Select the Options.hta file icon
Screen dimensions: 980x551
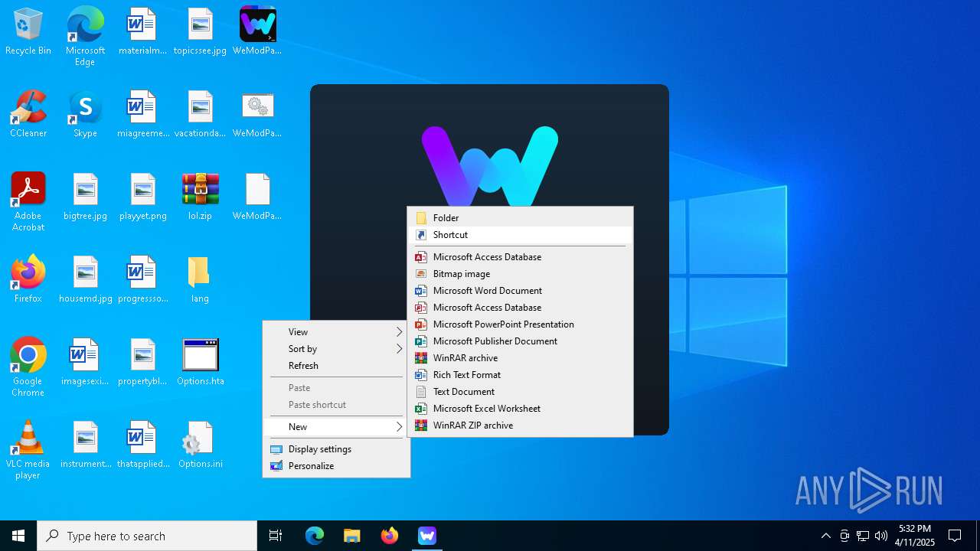(200, 363)
